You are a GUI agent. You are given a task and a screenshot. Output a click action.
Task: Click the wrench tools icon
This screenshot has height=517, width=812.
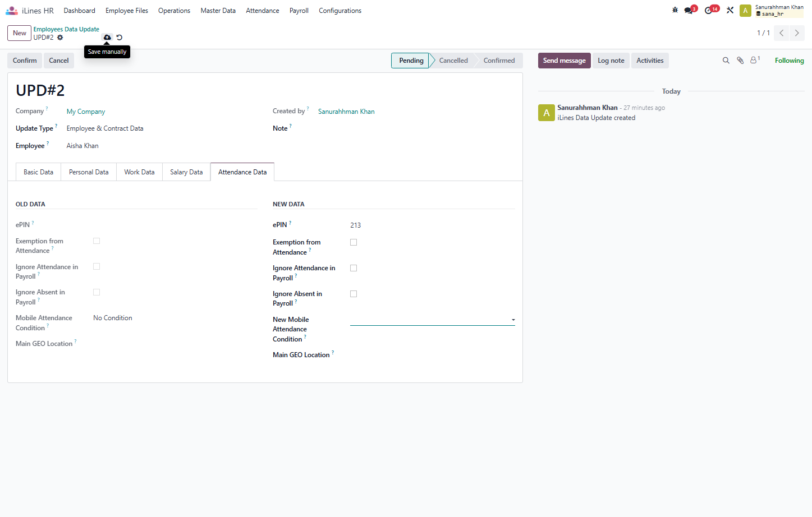[x=730, y=10]
